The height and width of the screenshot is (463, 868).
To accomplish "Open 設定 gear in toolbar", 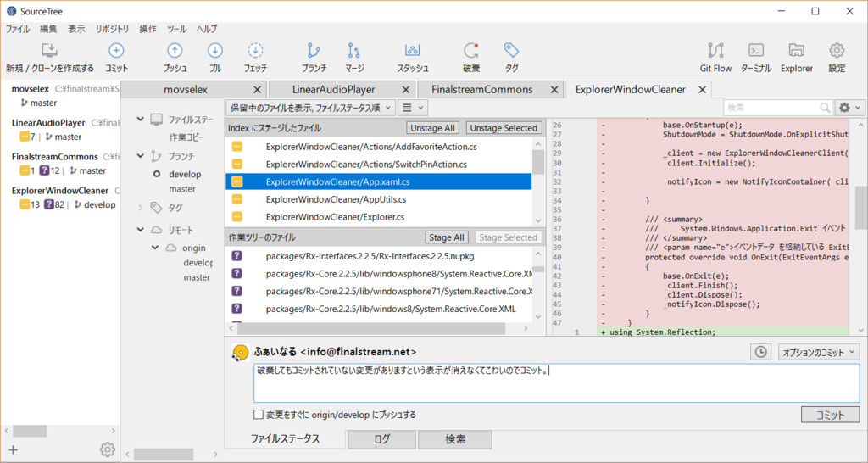I will 837,51.
